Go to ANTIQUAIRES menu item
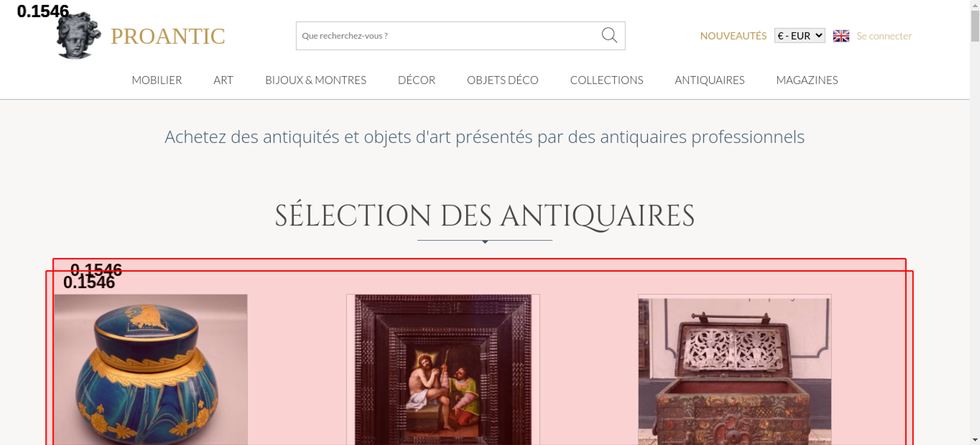The width and height of the screenshot is (980, 445). click(x=710, y=80)
